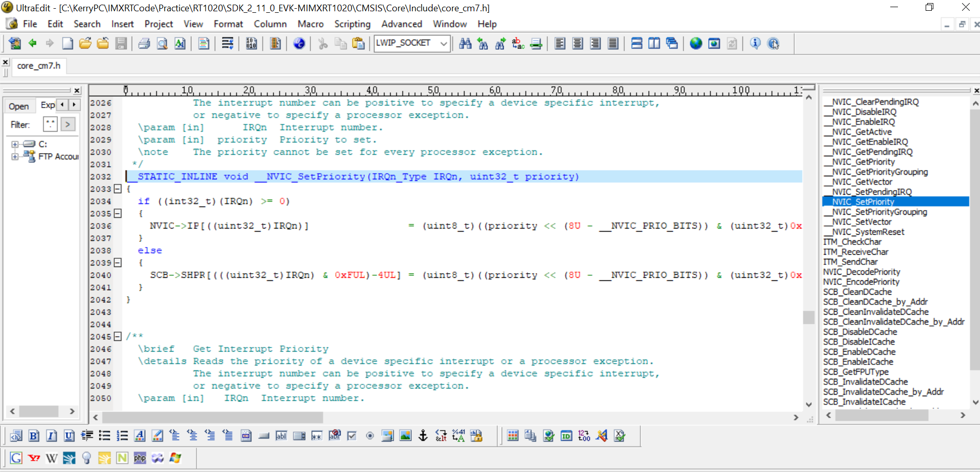Open Find with the binoculars icon
Image resolution: width=980 pixels, height=472 pixels.
click(x=465, y=44)
